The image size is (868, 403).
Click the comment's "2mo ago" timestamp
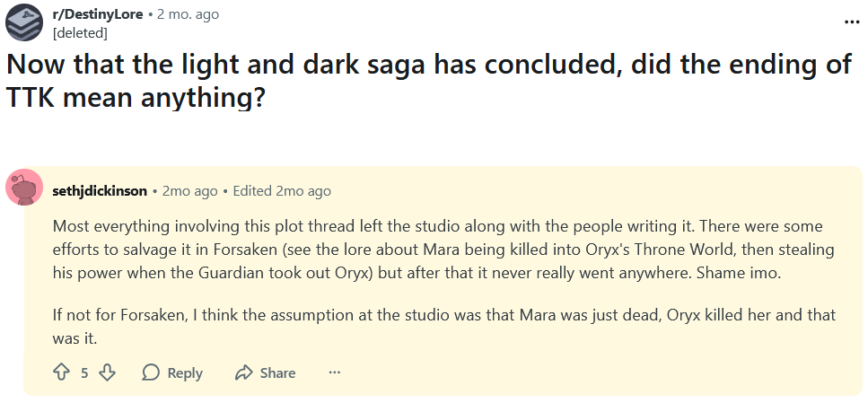190,191
